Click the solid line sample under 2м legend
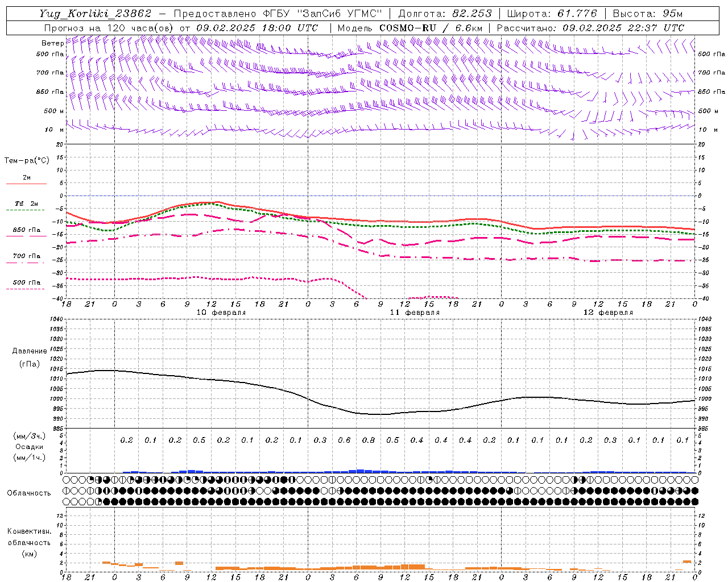 click(x=26, y=184)
